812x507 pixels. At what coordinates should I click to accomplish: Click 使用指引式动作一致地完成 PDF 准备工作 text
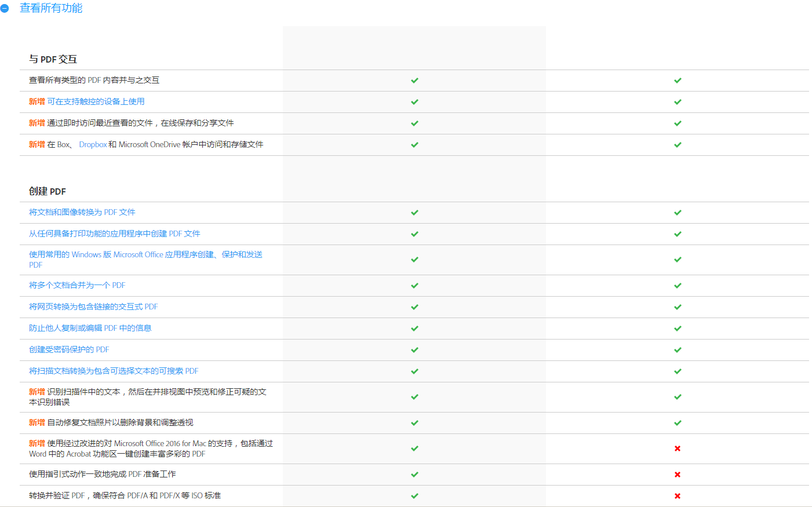tap(103, 474)
